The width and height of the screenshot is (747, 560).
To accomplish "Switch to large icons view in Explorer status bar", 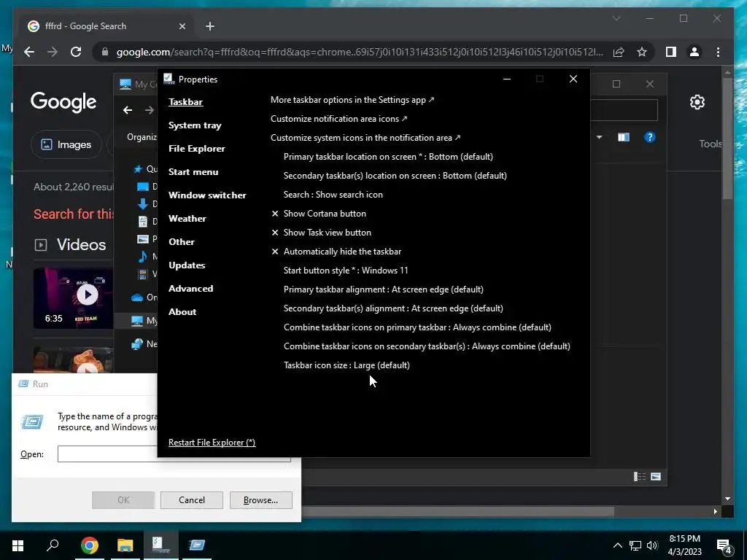I will pyautogui.click(x=656, y=476).
